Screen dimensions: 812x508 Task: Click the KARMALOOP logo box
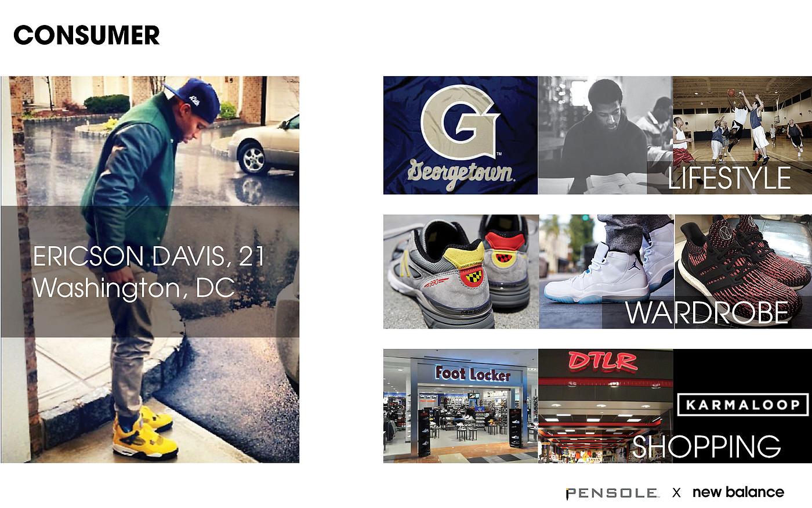[x=742, y=405]
